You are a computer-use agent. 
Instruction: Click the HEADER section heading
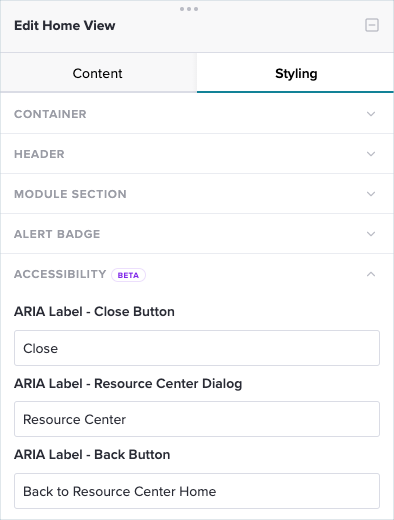[x=39, y=154]
